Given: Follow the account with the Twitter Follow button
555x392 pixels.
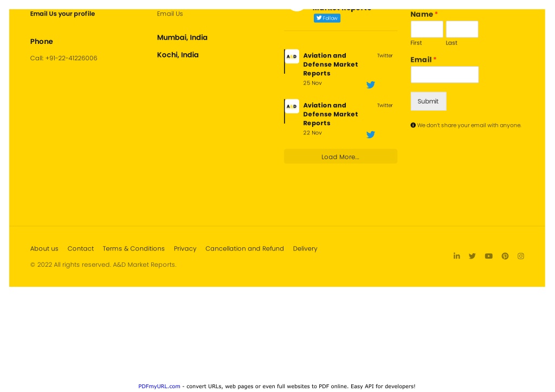Looking at the screenshot, I should point(327,18).
